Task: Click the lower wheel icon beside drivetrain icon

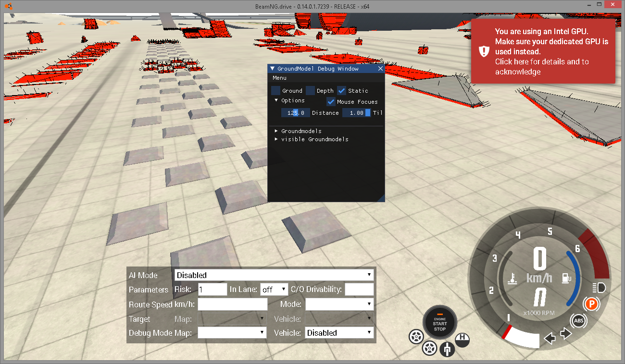Action: pyautogui.click(x=430, y=347)
